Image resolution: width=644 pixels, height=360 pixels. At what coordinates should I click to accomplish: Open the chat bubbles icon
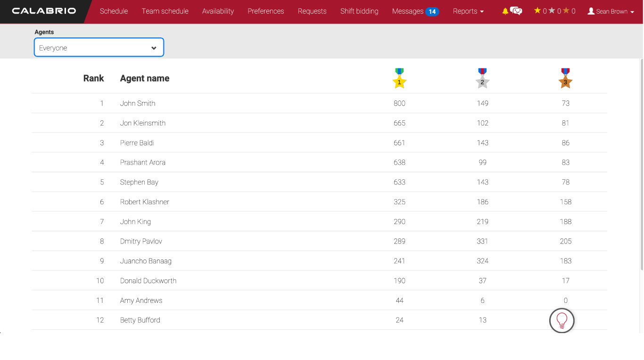[516, 11]
